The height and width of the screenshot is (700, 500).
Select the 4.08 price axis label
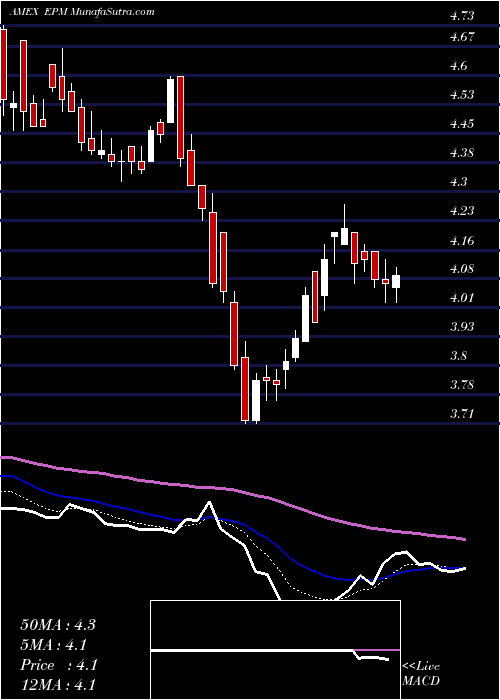[x=462, y=269]
